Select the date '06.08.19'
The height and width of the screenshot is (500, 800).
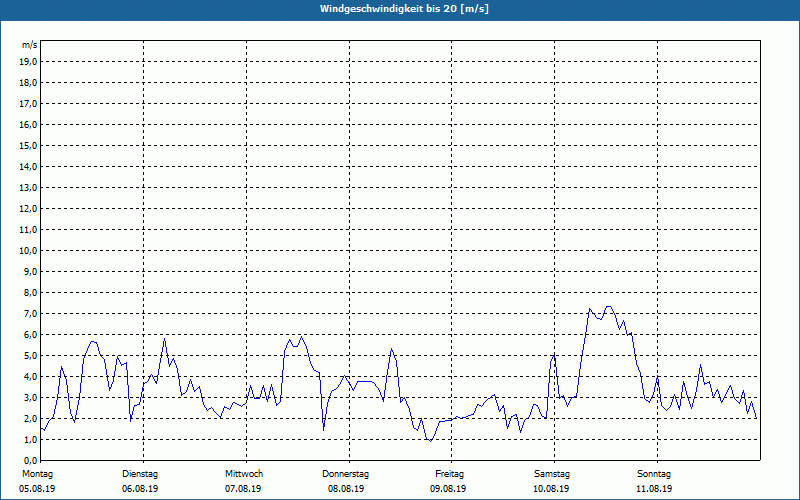[140, 489]
